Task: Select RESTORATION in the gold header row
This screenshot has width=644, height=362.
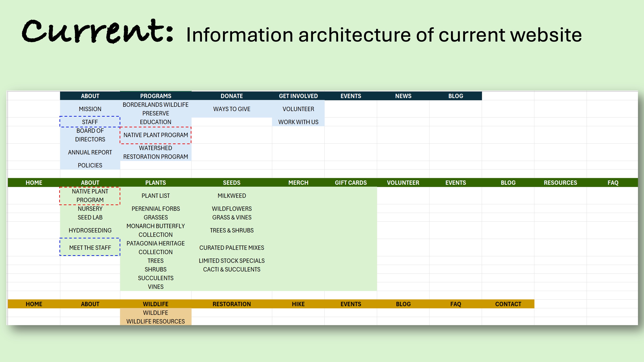Action: click(x=231, y=304)
